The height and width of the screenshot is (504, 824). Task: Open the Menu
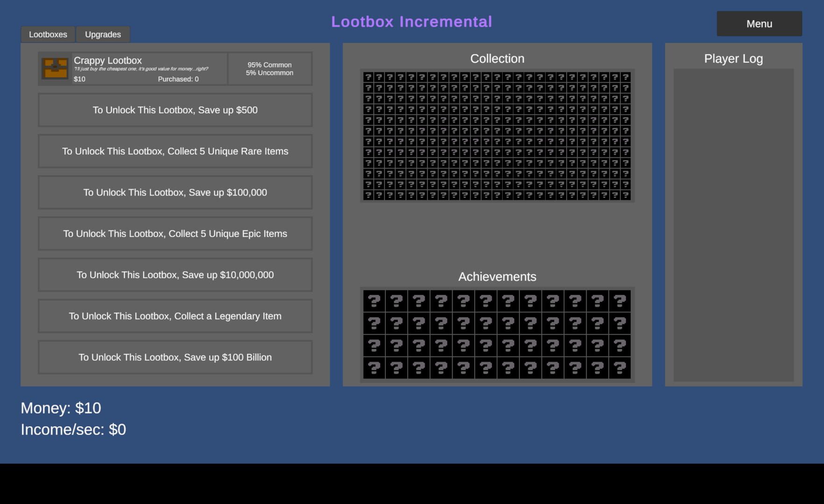(759, 23)
